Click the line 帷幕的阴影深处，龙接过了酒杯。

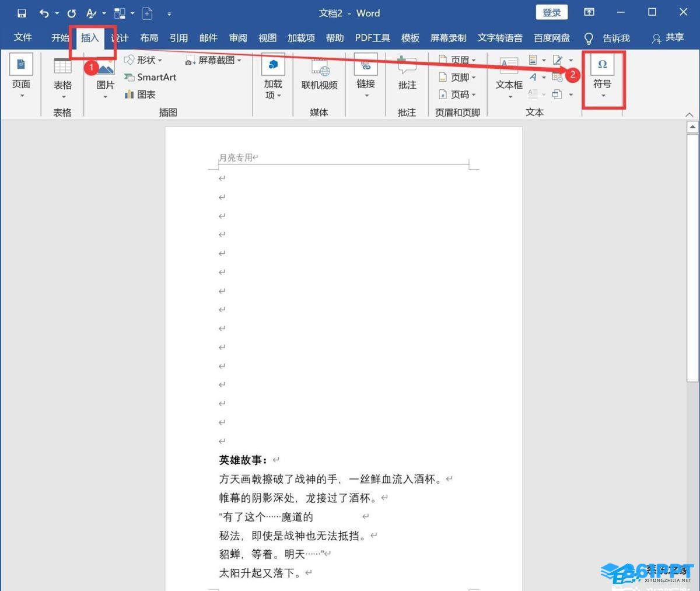[299, 498]
